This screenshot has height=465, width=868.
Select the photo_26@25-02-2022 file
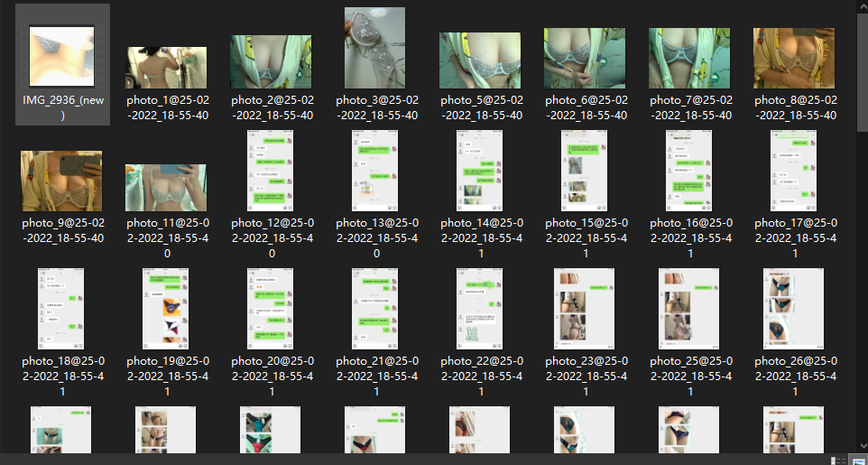pyautogui.click(x=793, y=309)
